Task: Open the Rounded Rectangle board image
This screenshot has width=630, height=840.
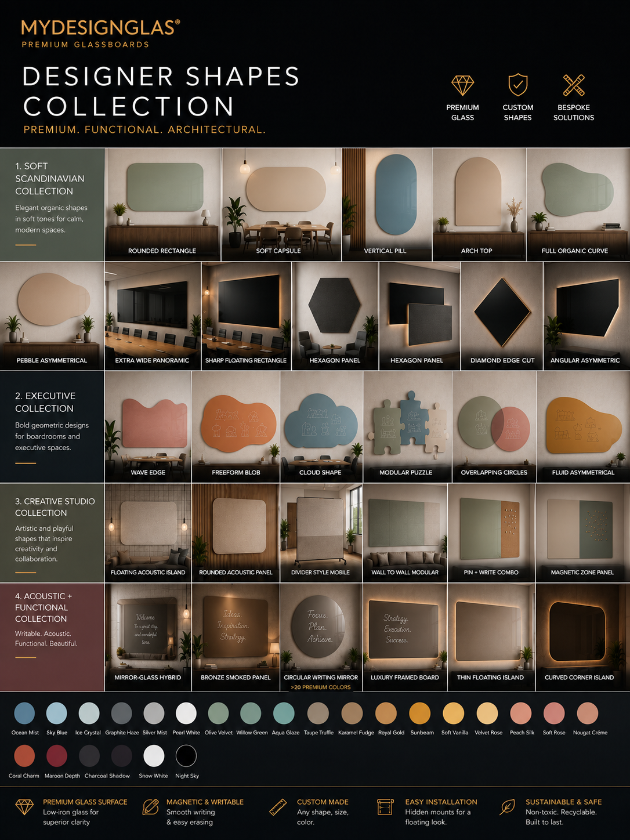Action: [x=163, y=204]
